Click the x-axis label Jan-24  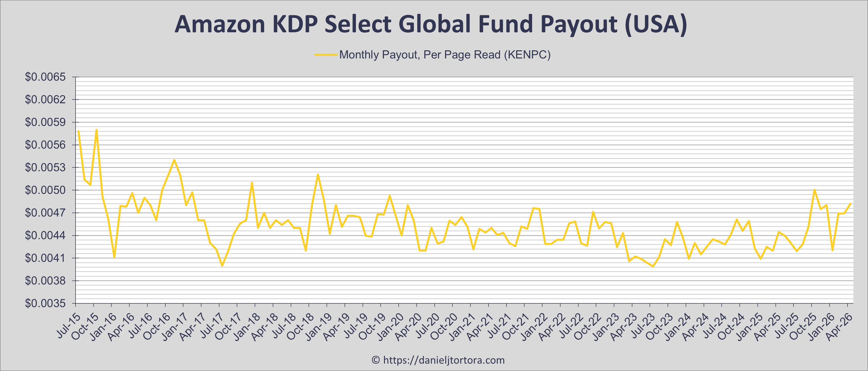[x=678, y=327]
